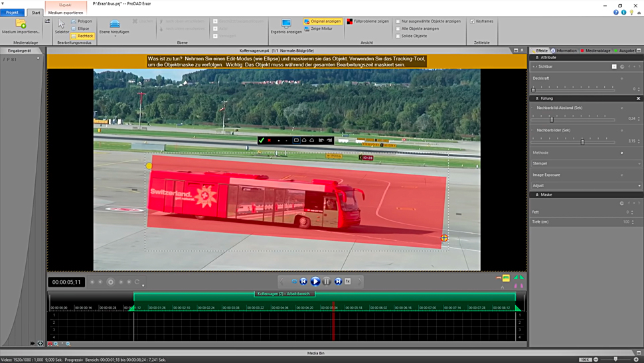Select the Selektor arrow tool
Image resolution: width=644 pixels, height=363 pixels.
61,25
